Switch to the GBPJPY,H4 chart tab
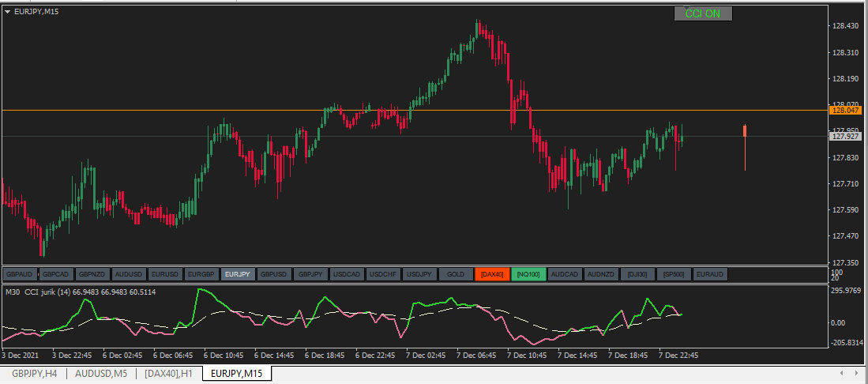 point(33,373)
